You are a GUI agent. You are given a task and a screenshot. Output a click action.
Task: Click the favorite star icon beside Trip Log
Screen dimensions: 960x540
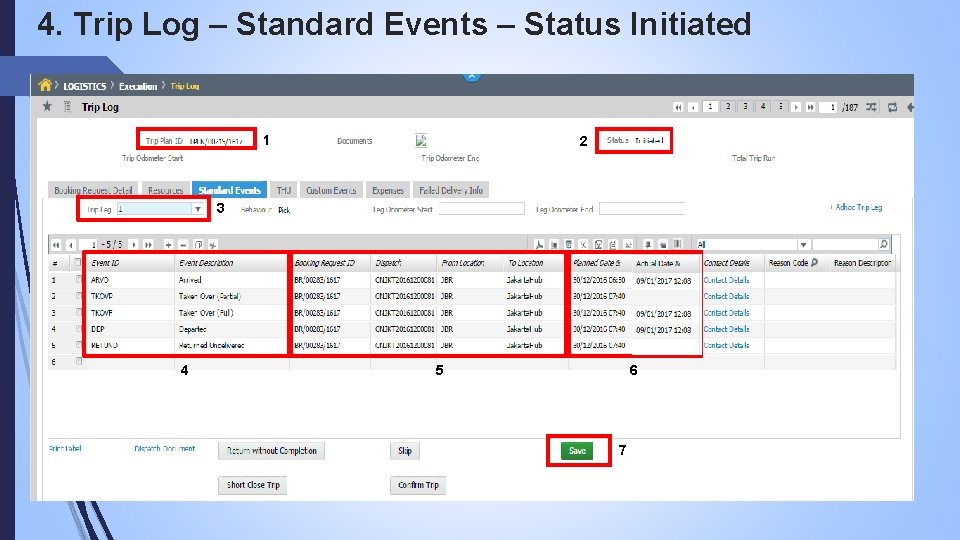47,107
